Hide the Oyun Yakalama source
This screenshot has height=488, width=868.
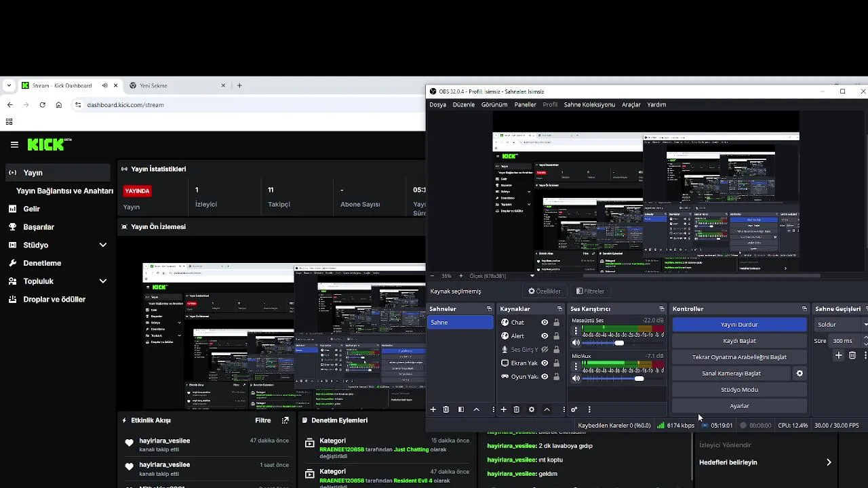coord(545,377)
